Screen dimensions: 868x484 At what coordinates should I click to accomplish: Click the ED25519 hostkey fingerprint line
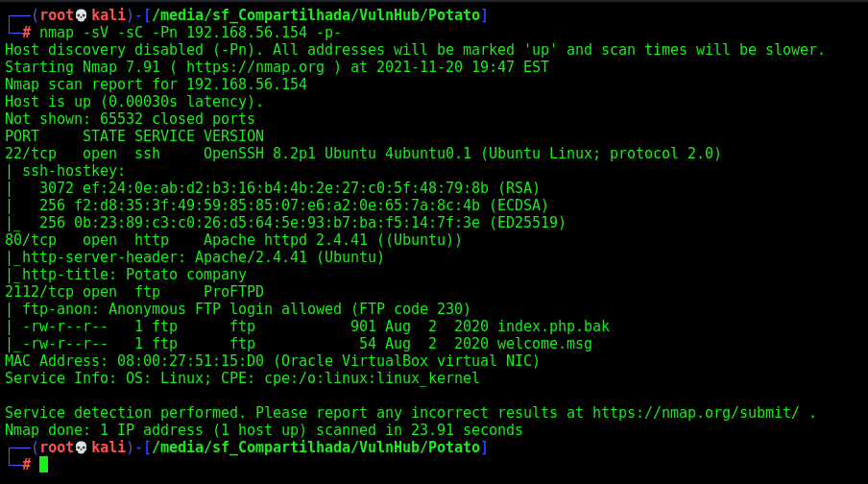pyautogui.click(x=302, y=223)
